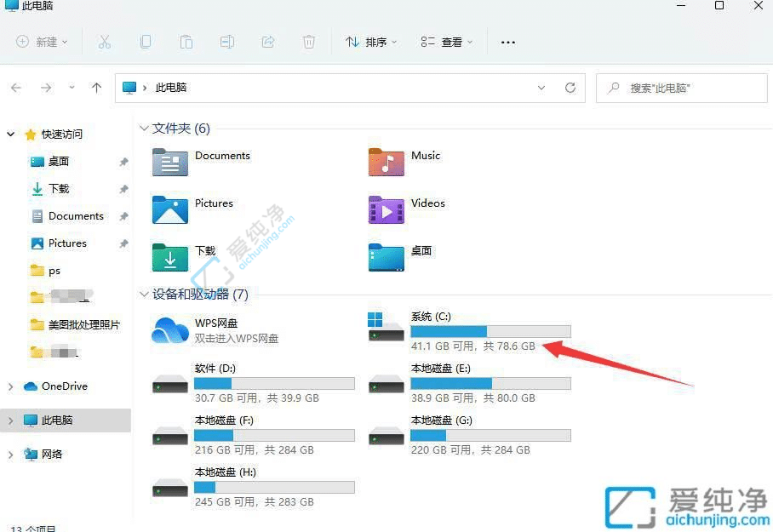Open the 查看 view menu

(447, 41)
